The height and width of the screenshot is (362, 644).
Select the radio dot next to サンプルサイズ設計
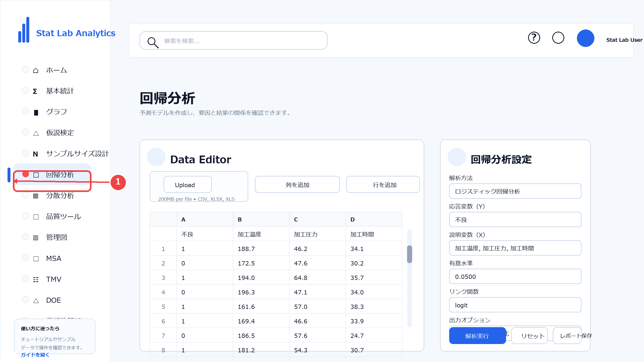[25, 153]
